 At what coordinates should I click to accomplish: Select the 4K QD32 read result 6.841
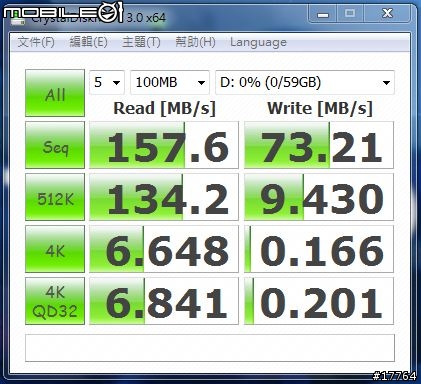tap(164, 301)
